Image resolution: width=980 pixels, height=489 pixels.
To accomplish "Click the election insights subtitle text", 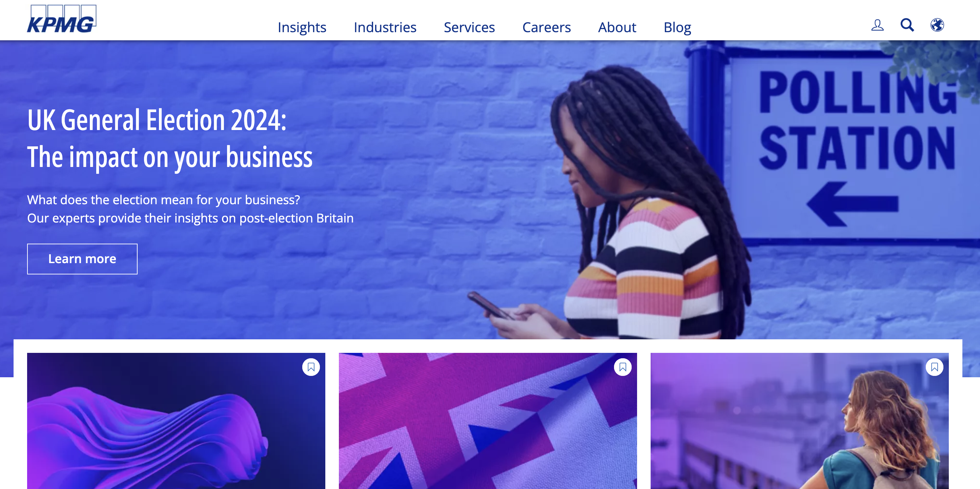I will click(190, 209).
